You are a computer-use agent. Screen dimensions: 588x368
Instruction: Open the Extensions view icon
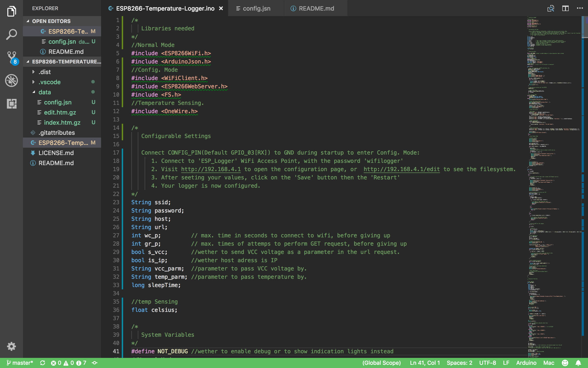(11, 104)
